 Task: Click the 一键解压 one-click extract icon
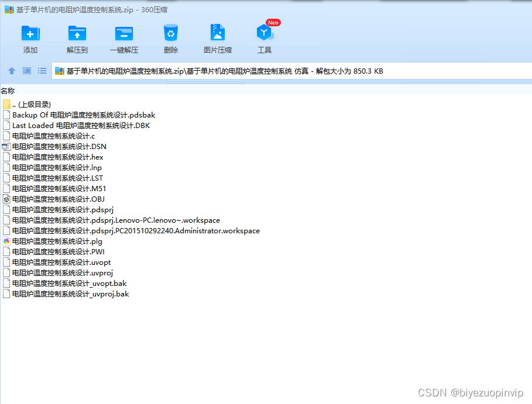point(124,33)
